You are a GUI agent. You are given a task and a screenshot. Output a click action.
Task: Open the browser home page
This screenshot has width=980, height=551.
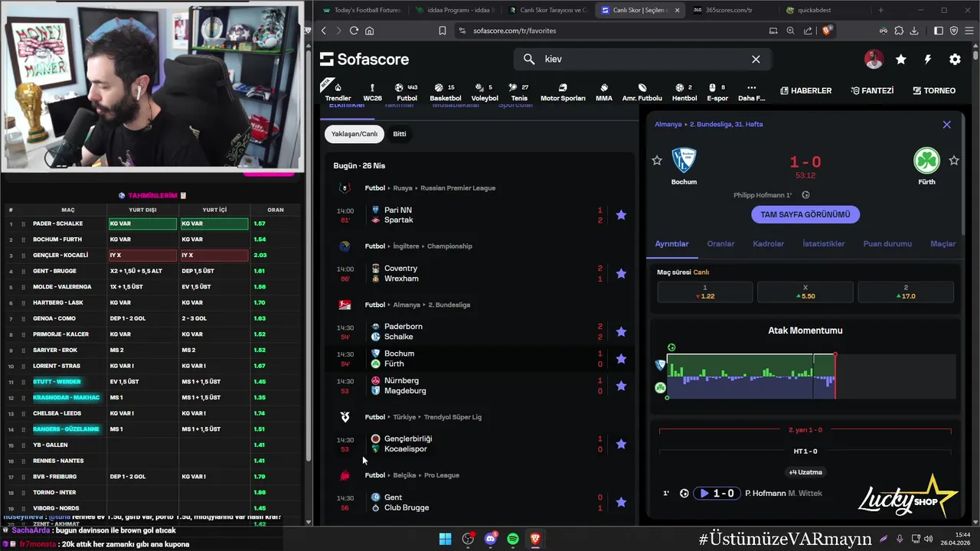pos(369,31)
